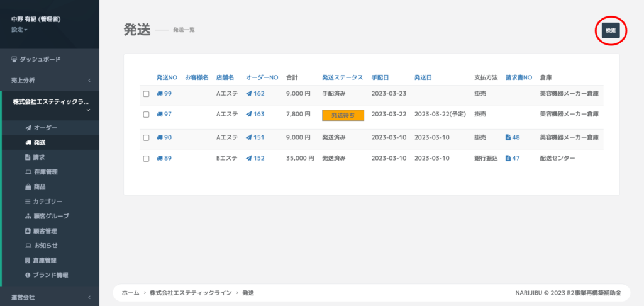Click the 在庫管理 laptop icon in sidebar

[28, 172]
